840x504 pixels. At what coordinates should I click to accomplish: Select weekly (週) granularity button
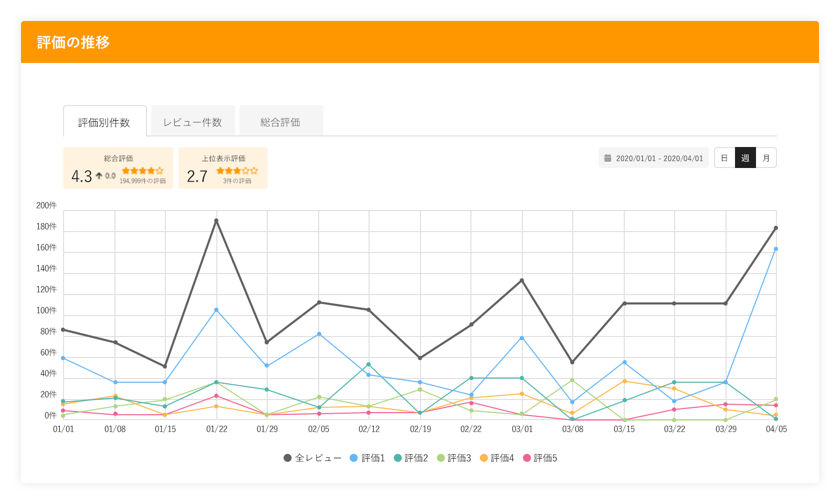[x=745, y=158]
